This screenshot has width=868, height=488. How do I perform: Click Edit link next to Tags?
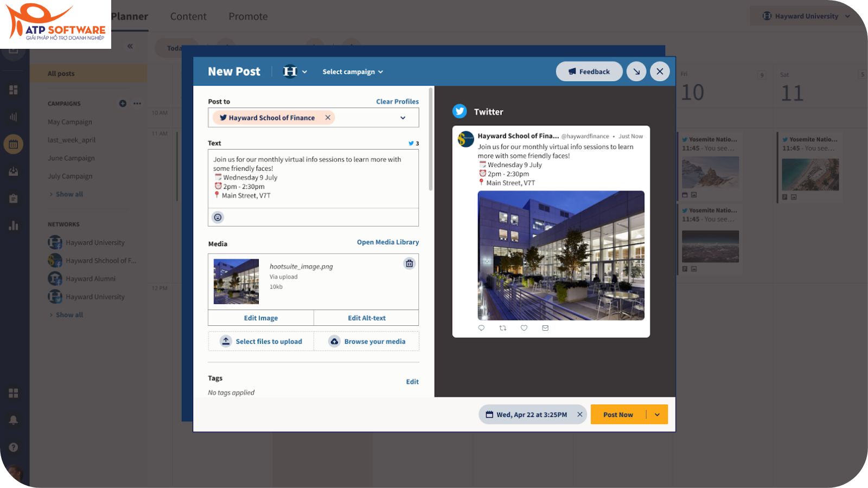pos(412,382)
